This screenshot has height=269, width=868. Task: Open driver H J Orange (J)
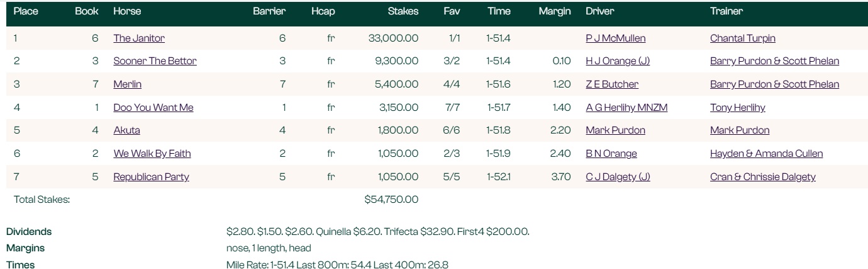click(x=618, y=61)
